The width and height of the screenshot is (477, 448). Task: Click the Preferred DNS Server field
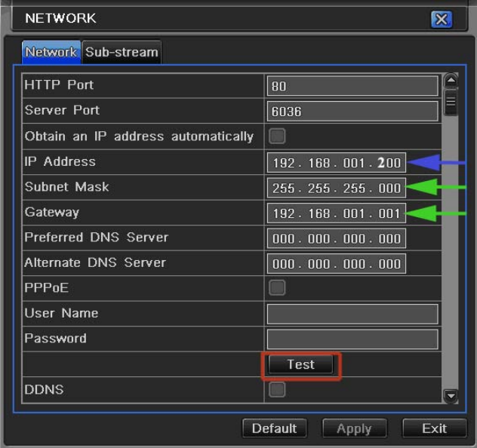point(337,238)
